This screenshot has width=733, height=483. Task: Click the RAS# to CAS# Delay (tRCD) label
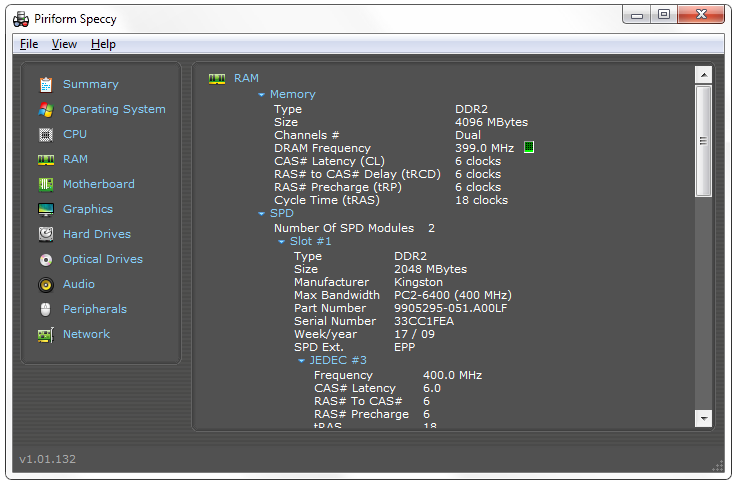(357, 174)
